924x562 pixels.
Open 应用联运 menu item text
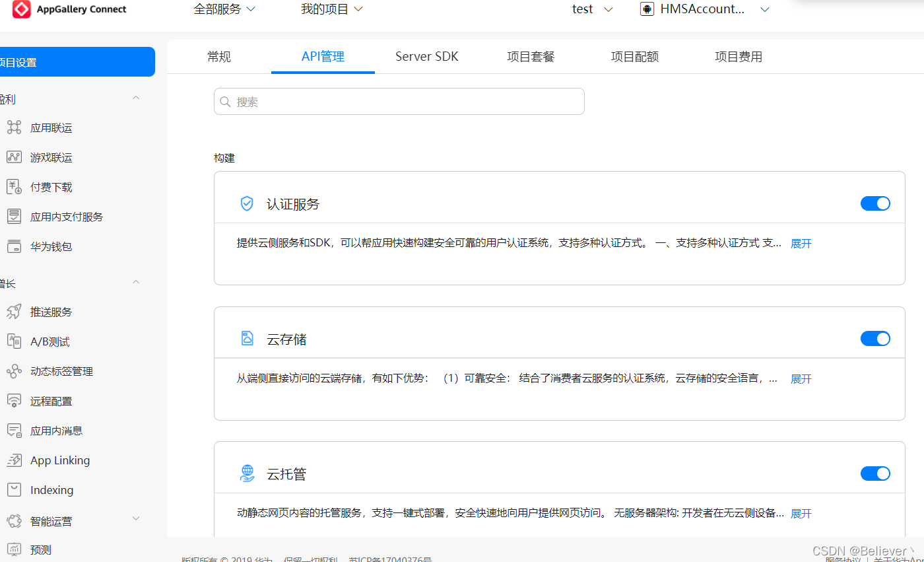pos(51,128)
